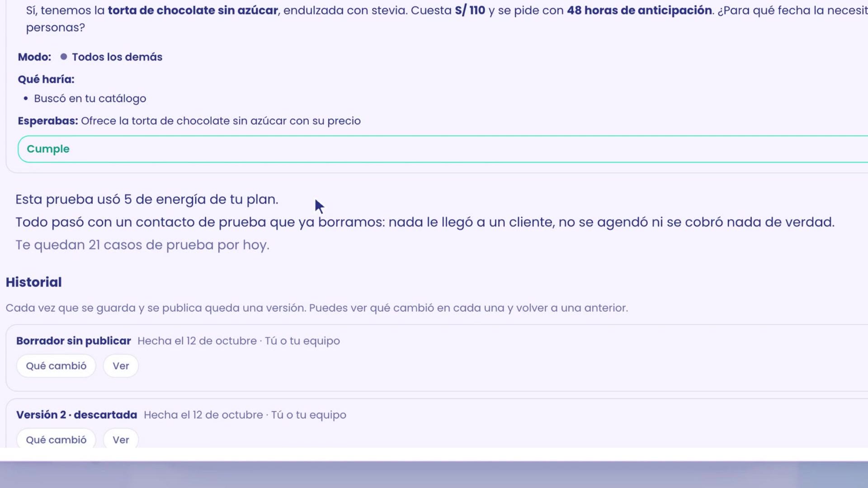Click 'Ver' for Versión 2 descartada
868x488 pixels.
click(x=121, y=440)
